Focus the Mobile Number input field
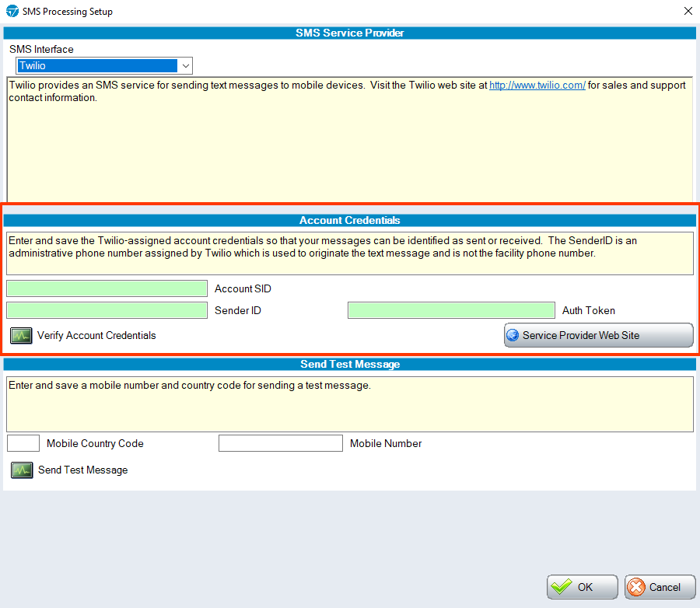 coord(281,443)
